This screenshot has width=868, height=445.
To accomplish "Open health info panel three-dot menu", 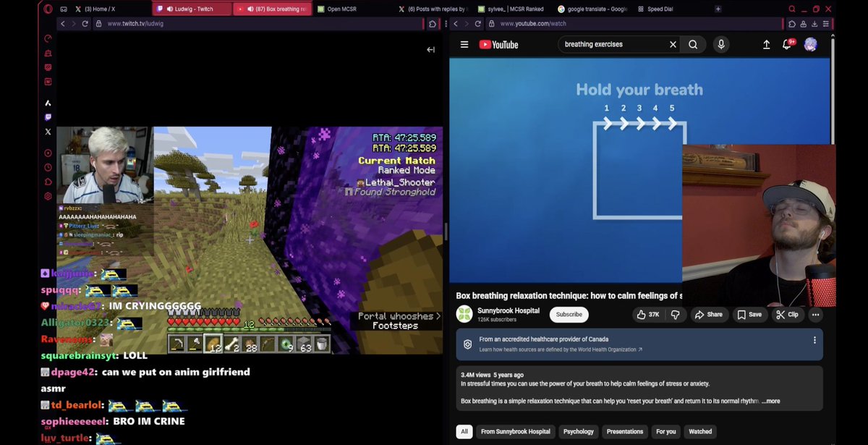I will 814,340.
